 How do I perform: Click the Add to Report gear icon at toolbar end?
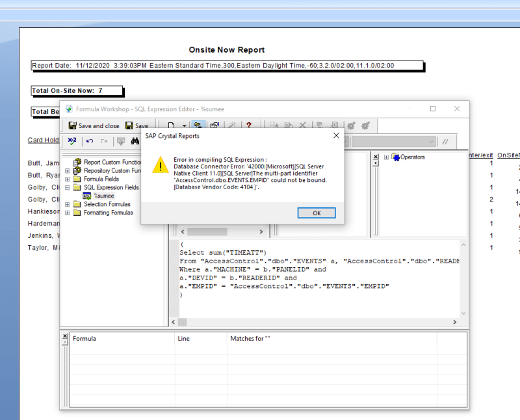coord(365,125)
